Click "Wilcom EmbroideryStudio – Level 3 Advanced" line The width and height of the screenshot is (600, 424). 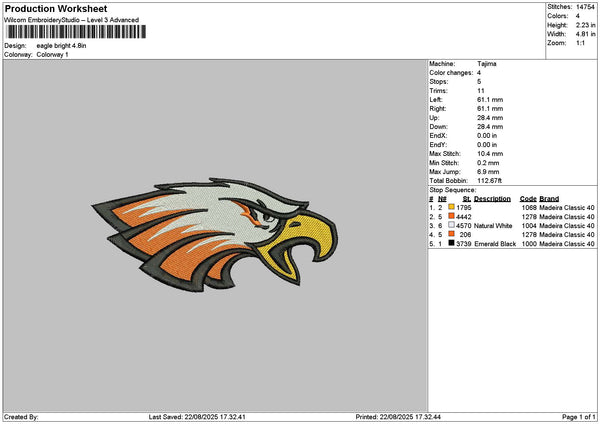pos(72,20)
